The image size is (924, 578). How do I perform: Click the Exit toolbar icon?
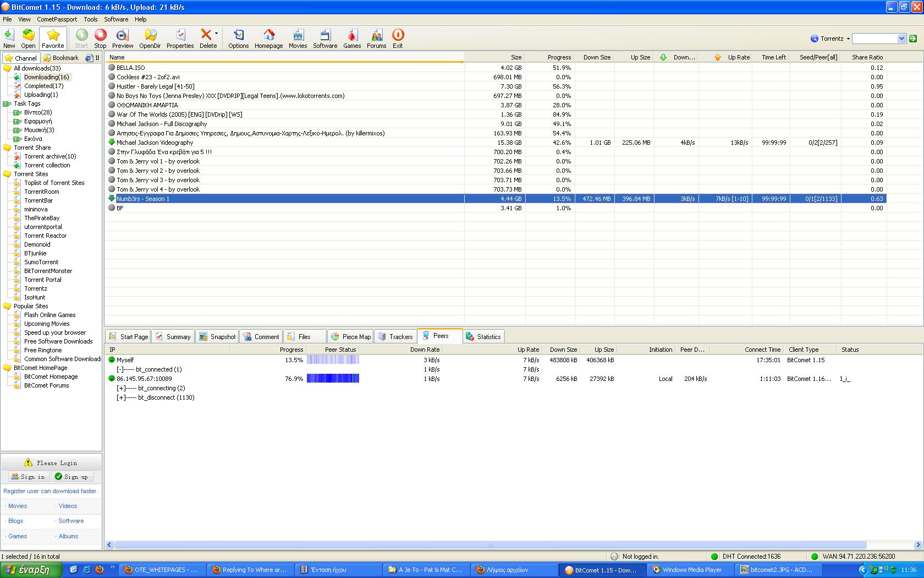coord(398,39)
